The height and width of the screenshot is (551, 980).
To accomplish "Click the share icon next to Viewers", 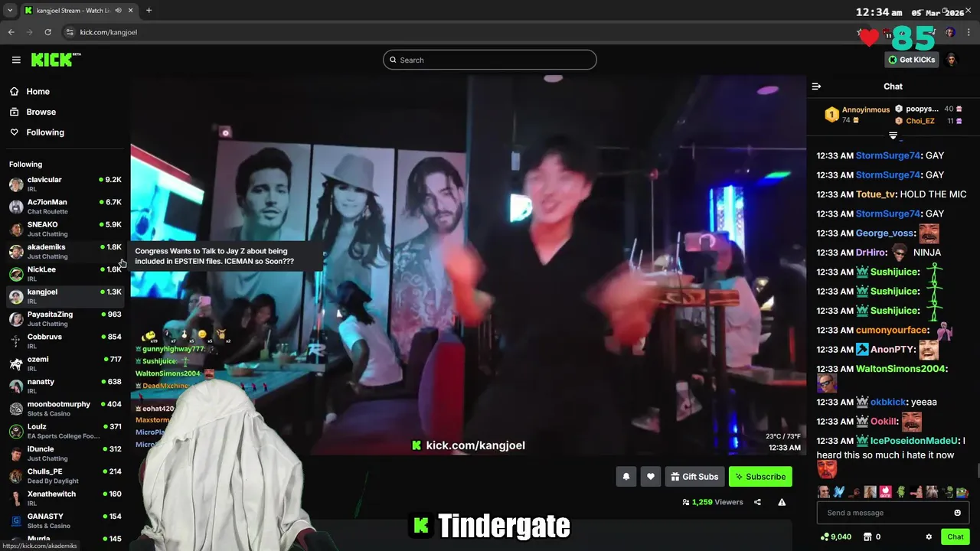I will 757,502.
